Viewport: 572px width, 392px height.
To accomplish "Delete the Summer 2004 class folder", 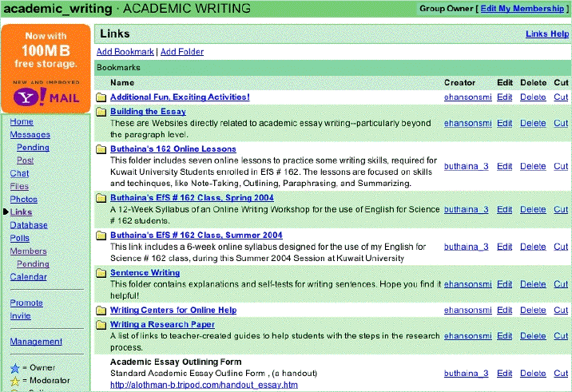I will 533,247.
